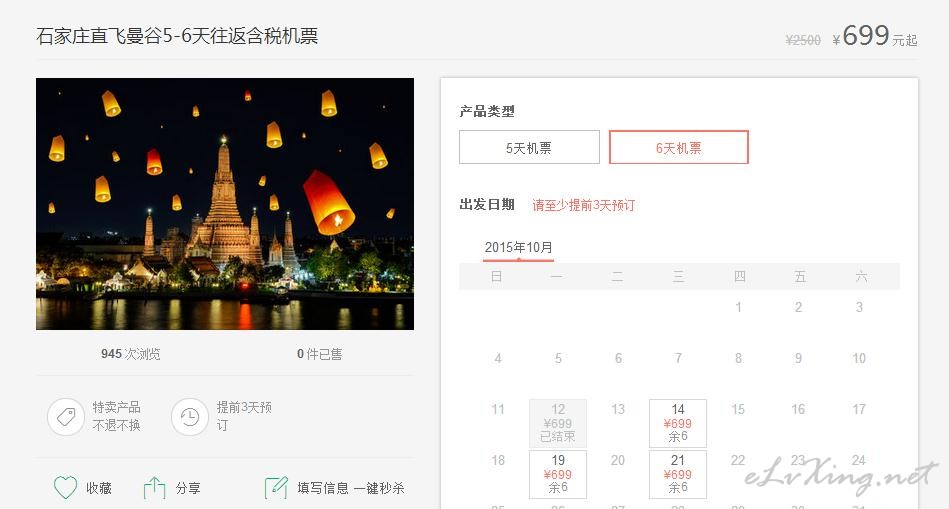The image size is (949, 509).
Task: Click the 收藏 favorite text link
Action: (99, 488)
